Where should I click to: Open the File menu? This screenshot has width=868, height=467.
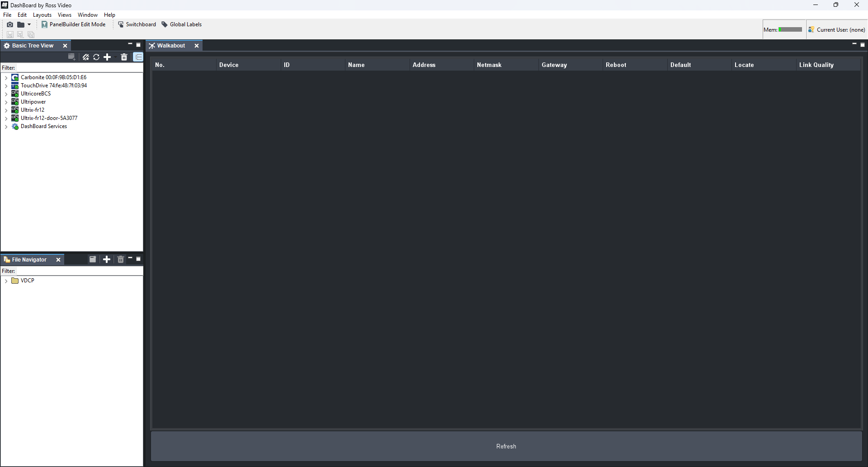coord(7,15)
